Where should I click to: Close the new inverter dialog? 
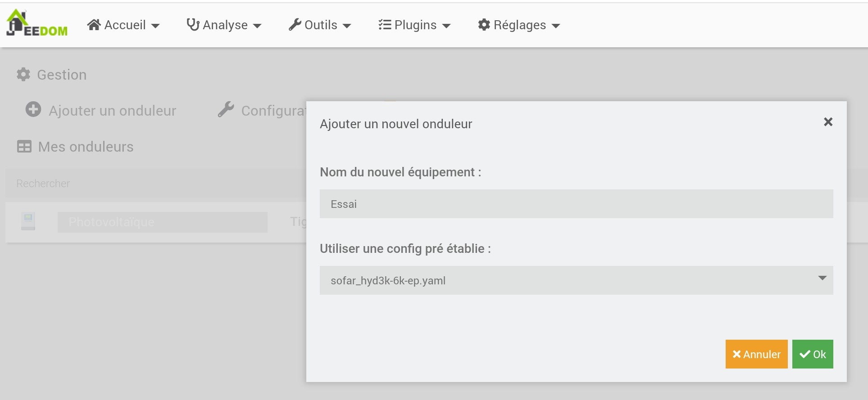828,122
